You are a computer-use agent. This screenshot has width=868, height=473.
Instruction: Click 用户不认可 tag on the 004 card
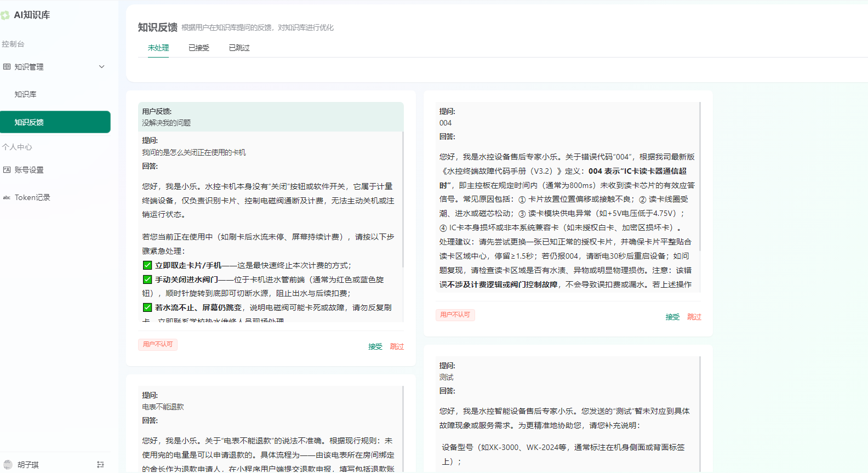pyautogui.click(x=455, y=315)
